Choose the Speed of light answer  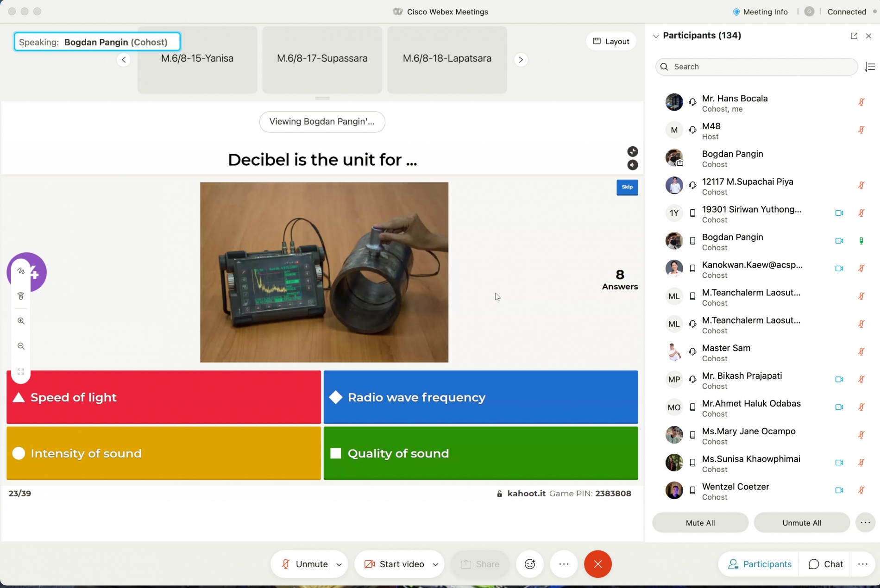(163, 397)
